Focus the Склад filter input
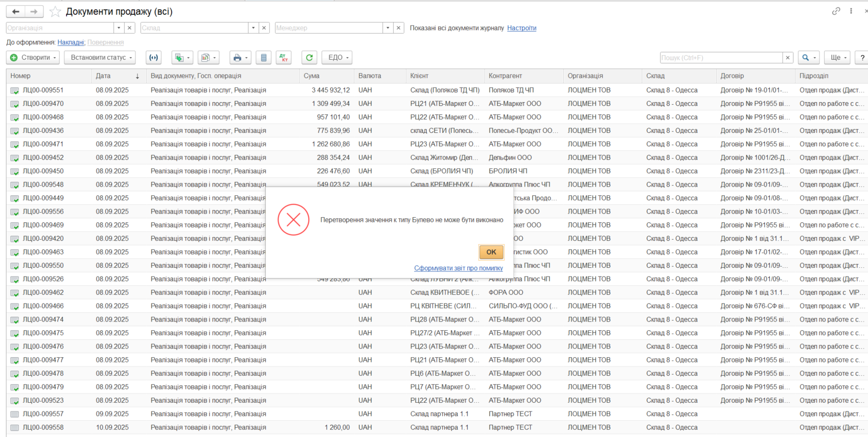 pyautogui.click(x=194, y=28)
